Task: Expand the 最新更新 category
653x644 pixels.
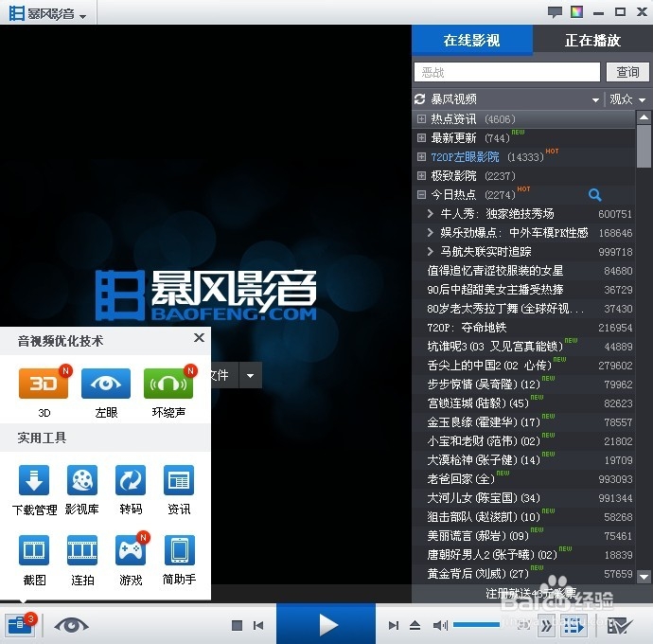Action: [421, 137]
